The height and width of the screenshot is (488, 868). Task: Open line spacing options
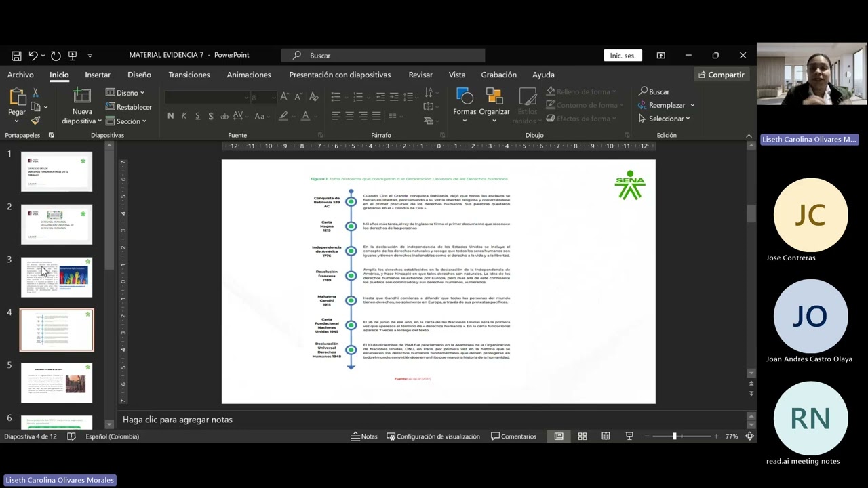tap(410, 97)
